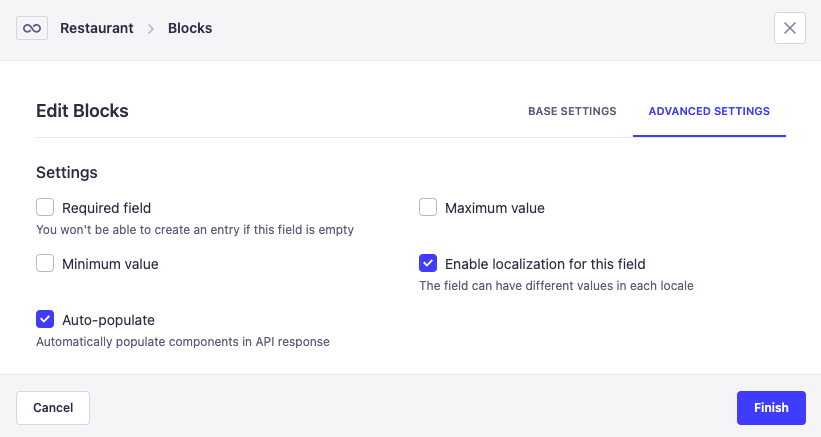This screenshot has width=821, height=437.
Task: Click the Settings section heading
Action: (67, 172)
